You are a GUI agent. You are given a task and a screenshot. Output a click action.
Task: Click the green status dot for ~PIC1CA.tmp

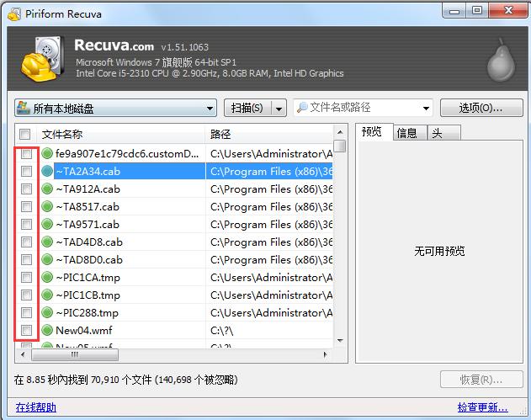47,277
